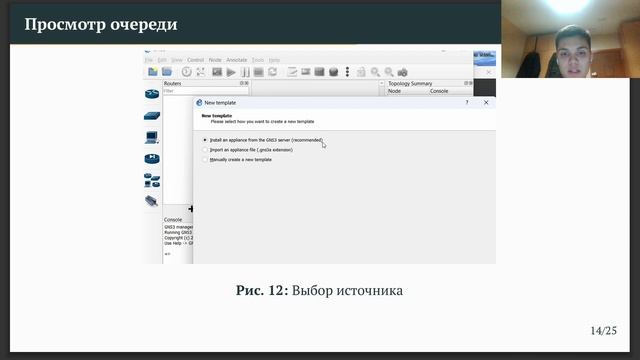Open the View menu
Image resolution: width=640 pixels, height=360 pixels.
tap(176, 60)
